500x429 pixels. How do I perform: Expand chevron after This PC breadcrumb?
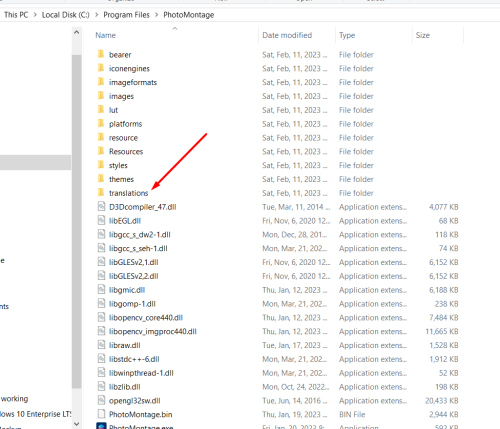35,15
